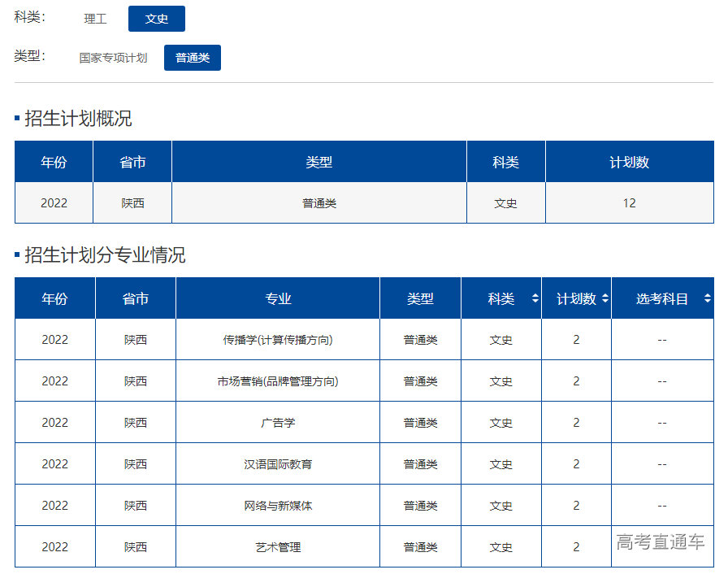Click the 类型 column header
The image size is (728, 574).
419,298
